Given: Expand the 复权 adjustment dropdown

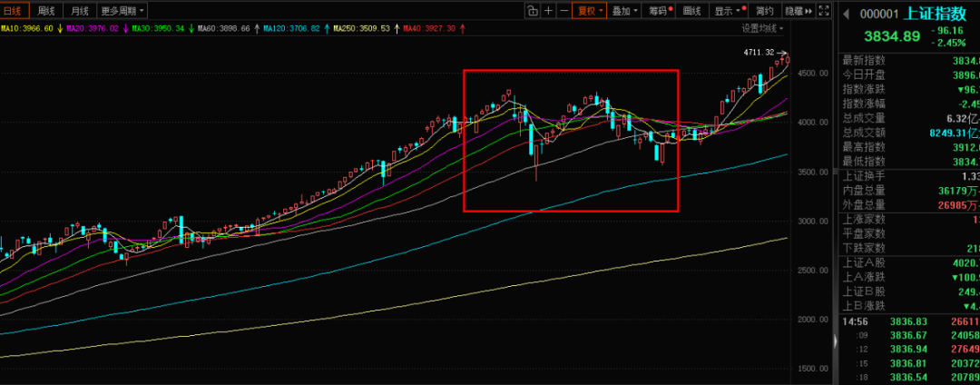Looking at the screenshot, I should pos(591,11).
